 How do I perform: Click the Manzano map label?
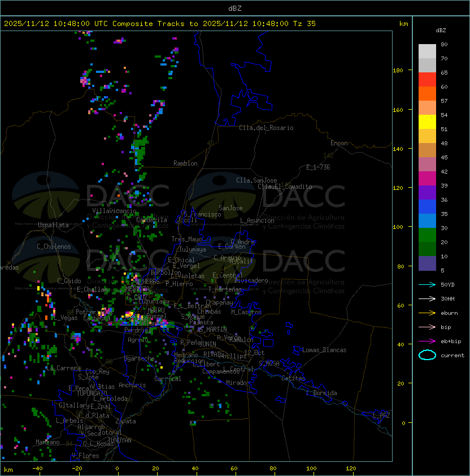tap(47, 442)
